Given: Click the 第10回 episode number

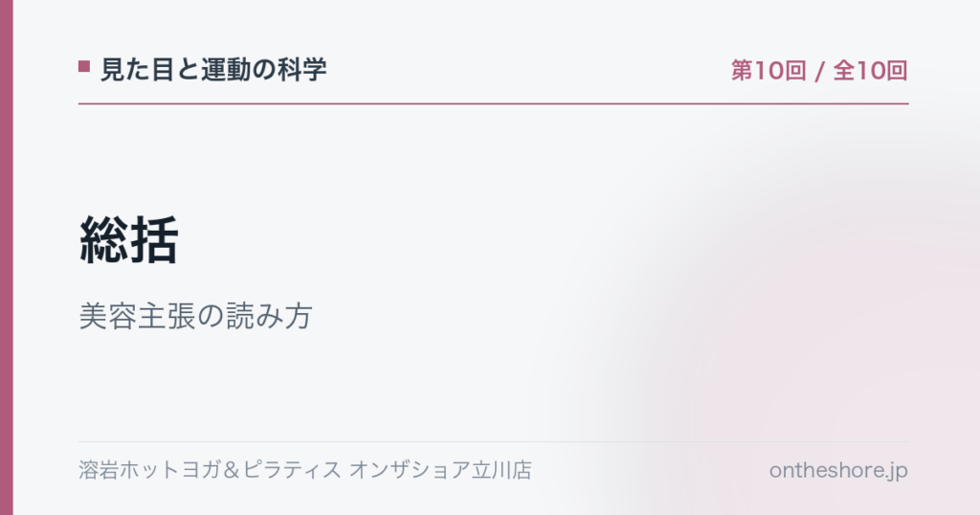Looking at the screenshot, I should (x=768, y=71).
